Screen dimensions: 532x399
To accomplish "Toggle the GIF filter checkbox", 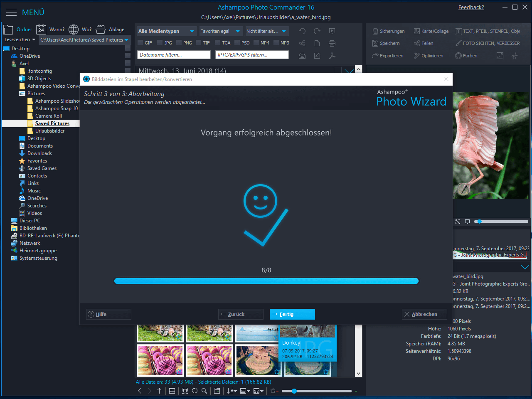I will point(140,43).
